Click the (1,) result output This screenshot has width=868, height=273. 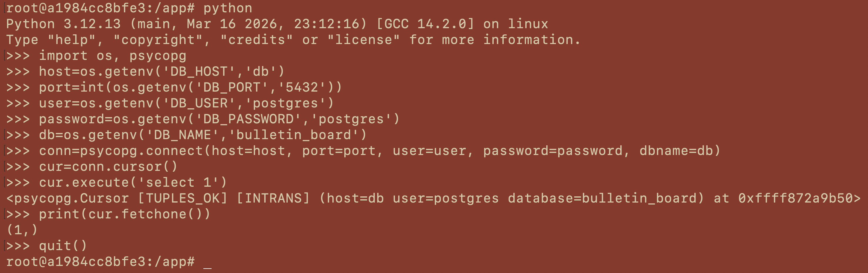coord(22,230)
